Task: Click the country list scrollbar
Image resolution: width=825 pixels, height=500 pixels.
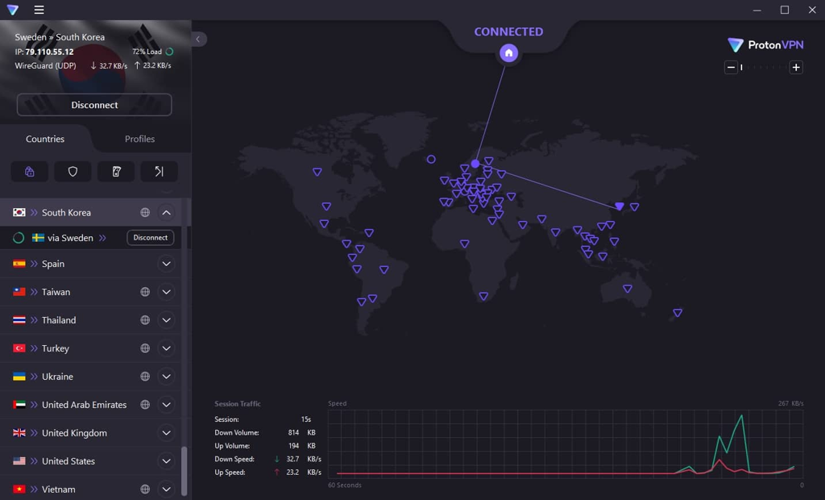Action: click(185, 470)
